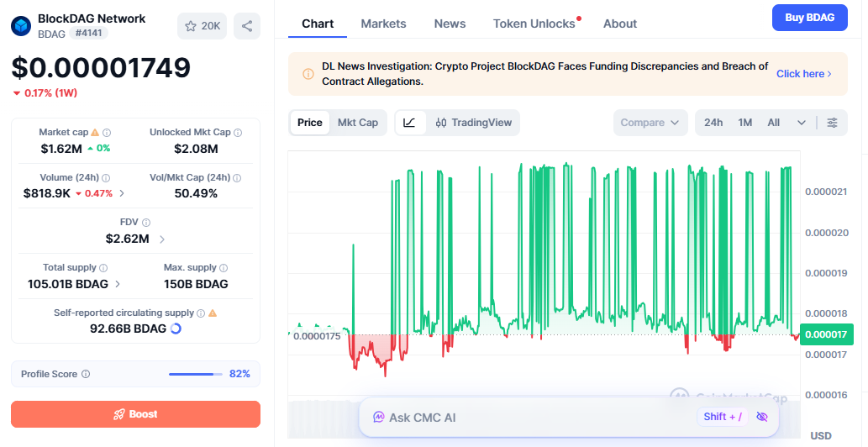Viewport: 868px width, 447px height.
Task: Expand Volume (24h) details chevron
Action: tap(122, 193)
